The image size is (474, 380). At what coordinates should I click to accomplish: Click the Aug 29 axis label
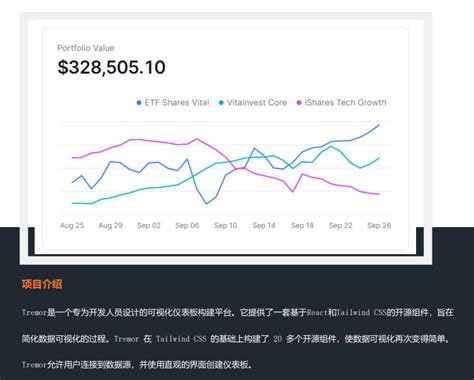point(110,226)
